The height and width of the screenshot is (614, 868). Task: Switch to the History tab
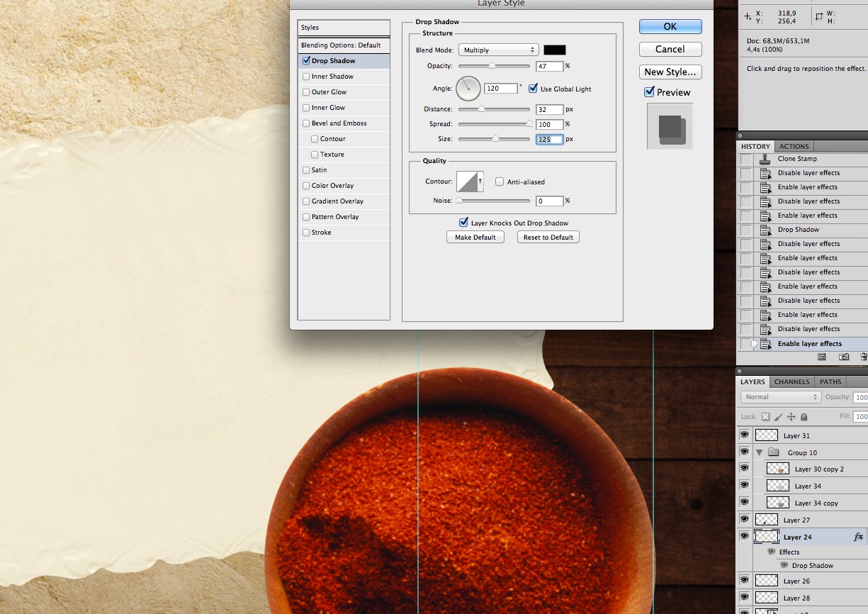point(755,147)
